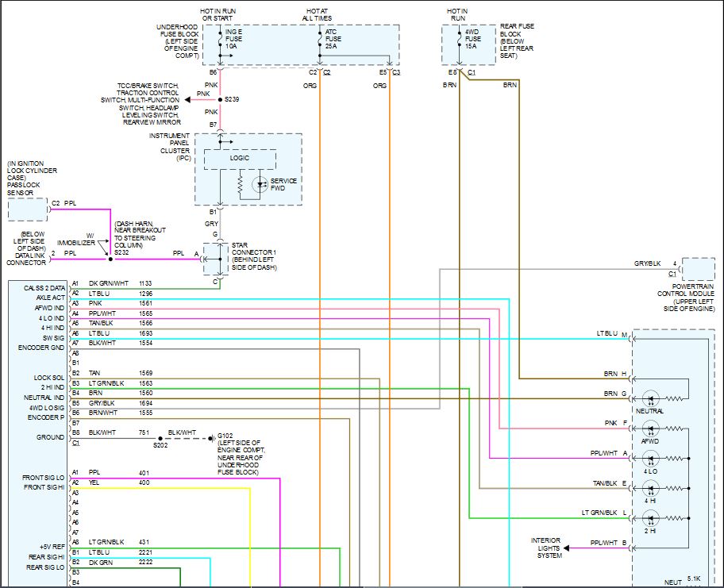Click the arrow pointing to TCC/BRAKE SWITCH list

tap(187, 100)
